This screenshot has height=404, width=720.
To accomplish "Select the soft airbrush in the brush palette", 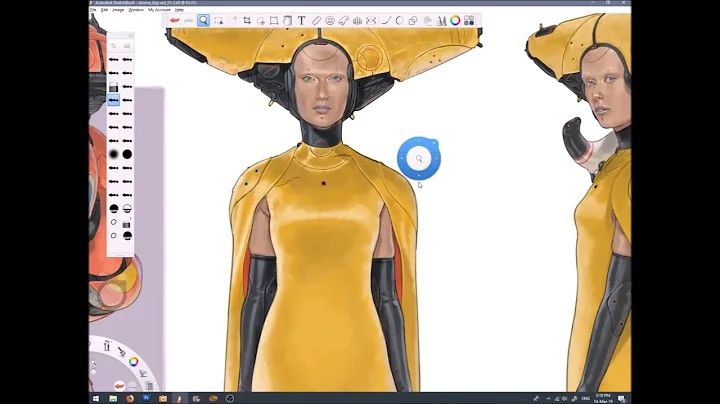I will click(113, 154).
